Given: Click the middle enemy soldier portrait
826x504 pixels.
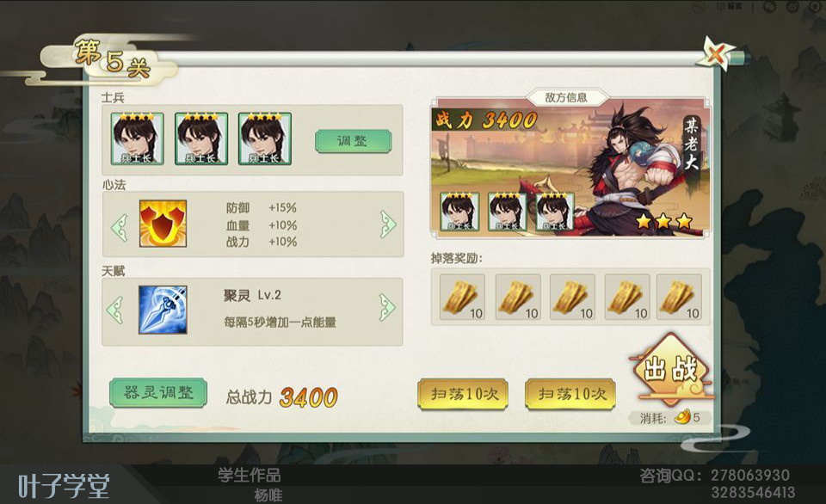Looking at the screenshot, I should (x=508, y=212).
